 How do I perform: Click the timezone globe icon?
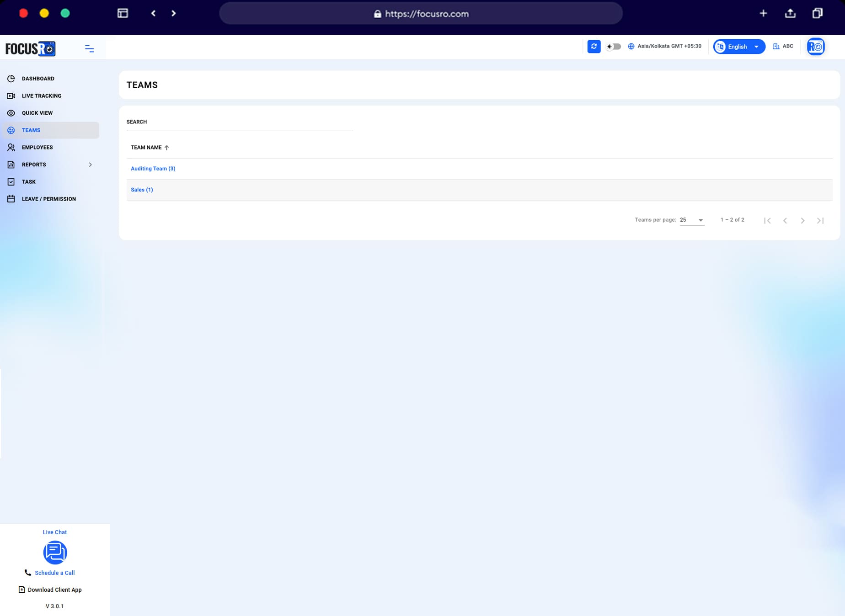630,46
